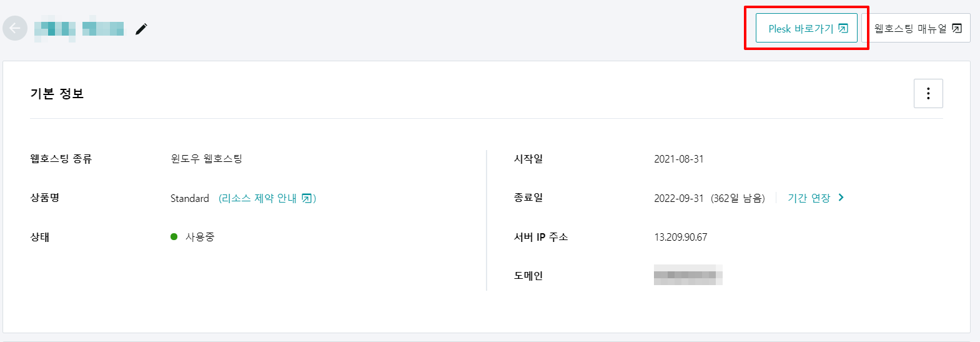Click the 기본 정보 section heading
Image resolution: width=980 pixels, height=342 pixels.
[57, 94]
